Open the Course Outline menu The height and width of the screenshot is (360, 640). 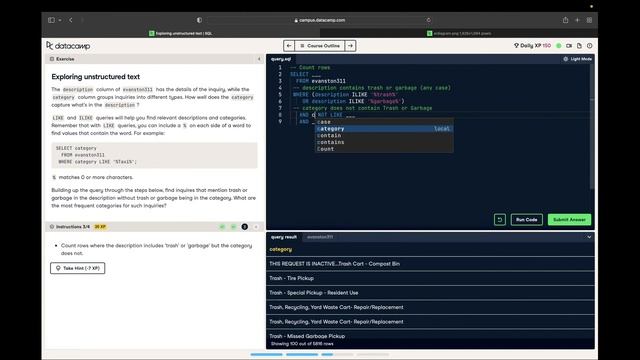pyautogui.click(x=320, y=46)
